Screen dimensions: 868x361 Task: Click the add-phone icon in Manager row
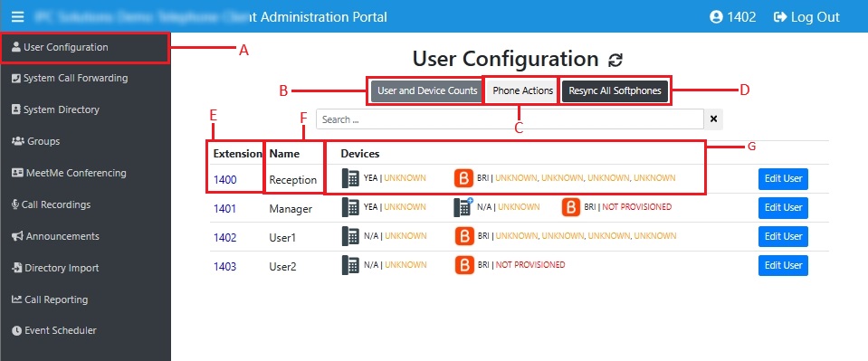[x=463, y=207]
